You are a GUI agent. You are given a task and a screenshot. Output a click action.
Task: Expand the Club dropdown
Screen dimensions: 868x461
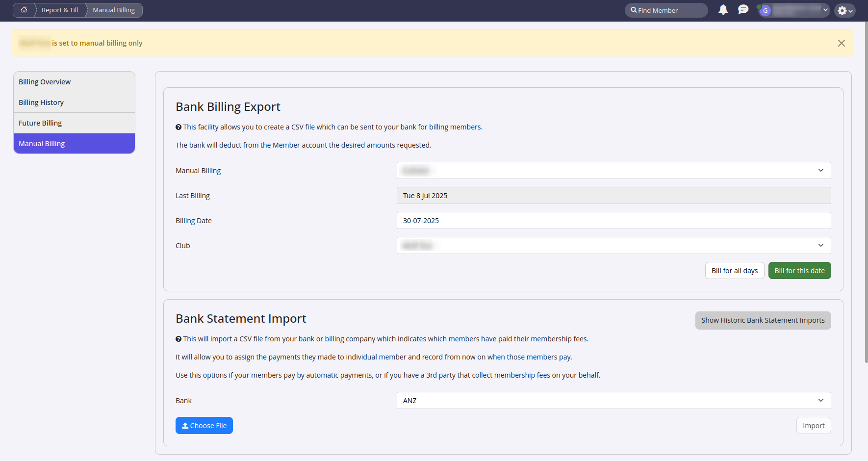[613, 245]
